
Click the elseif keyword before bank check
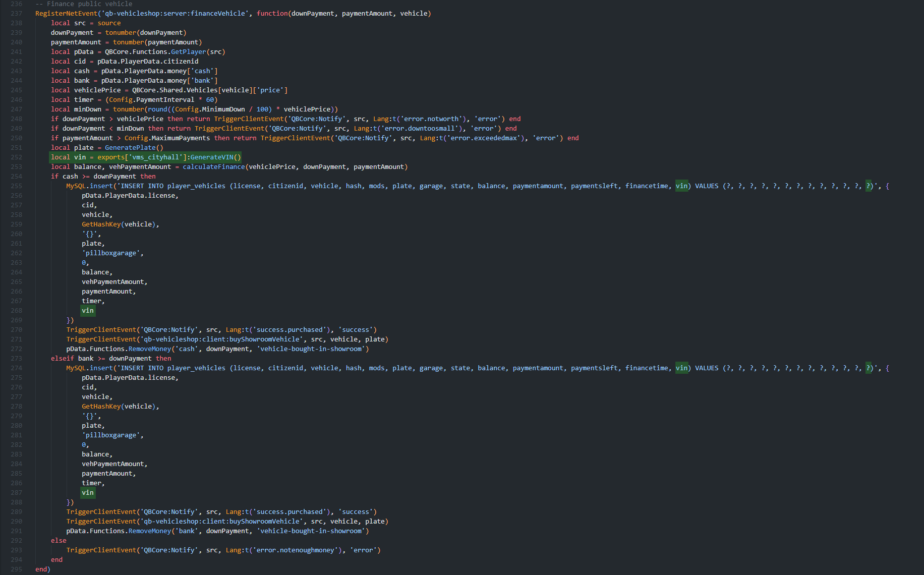point(62,359)
